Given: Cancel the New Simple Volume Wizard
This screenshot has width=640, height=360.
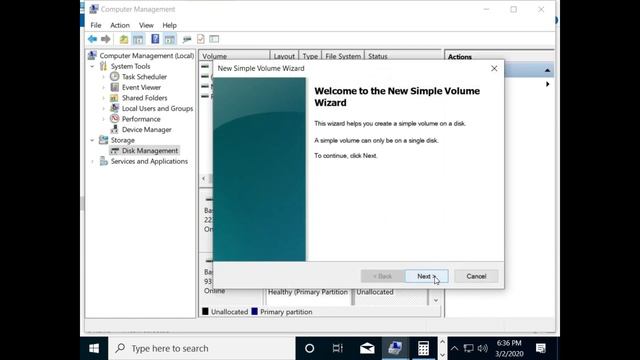Looking at the screenshot, I should pyautogui.click(x=476, y=276).
